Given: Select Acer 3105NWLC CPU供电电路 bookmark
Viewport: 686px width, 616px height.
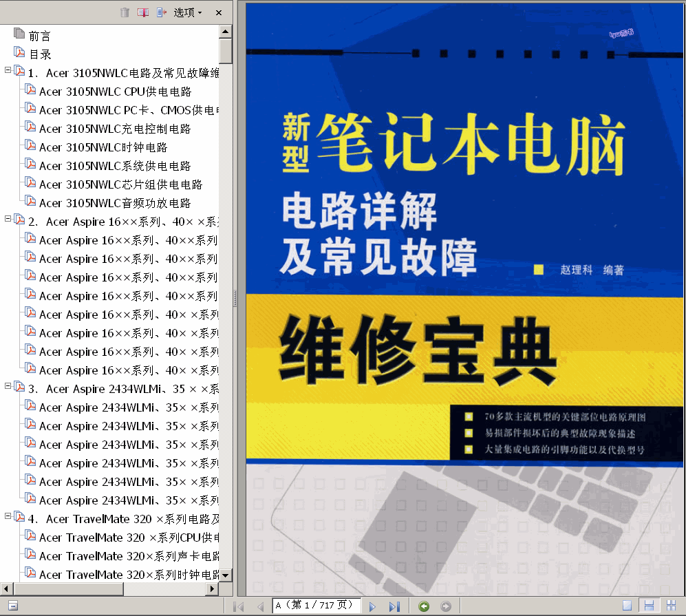Looking at the screenshot, I should coord(115,92).
